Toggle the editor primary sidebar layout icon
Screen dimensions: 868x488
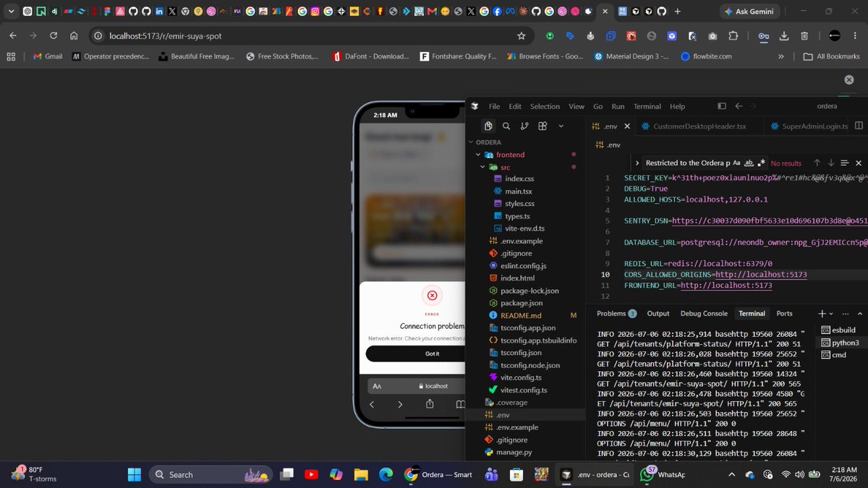point(721,106)
